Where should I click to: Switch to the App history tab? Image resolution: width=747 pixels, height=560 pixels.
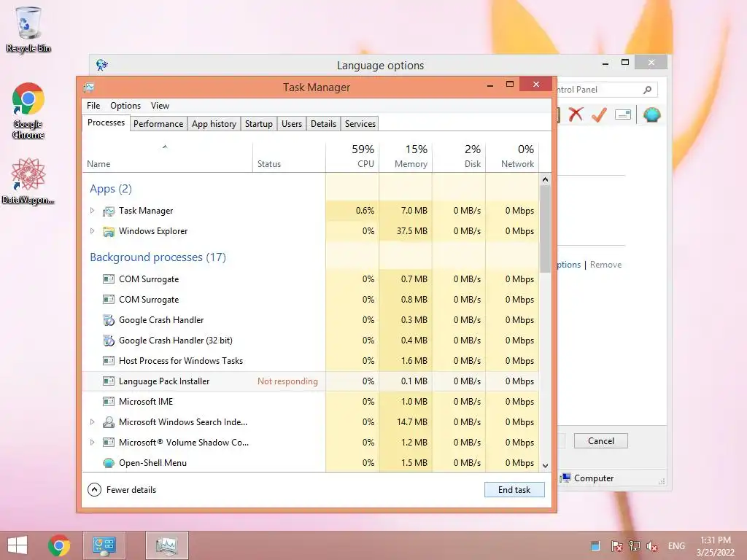click(x=214, y=124)
